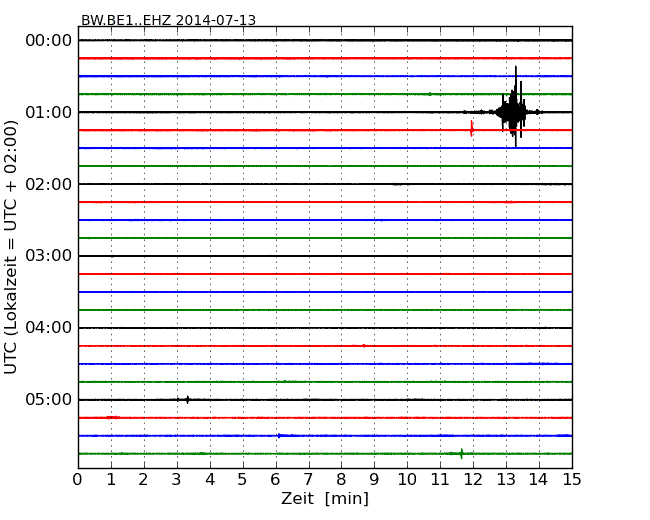Click the '02:00' time label on the vertical axis
This screenshot has width=650, height=520.
click(x=49, y=184)
